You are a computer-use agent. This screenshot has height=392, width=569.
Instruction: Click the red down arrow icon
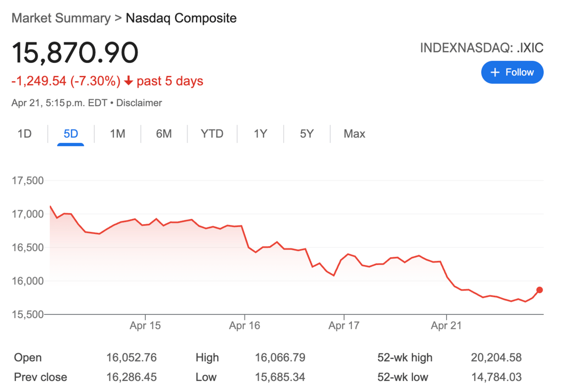[129, 81]
